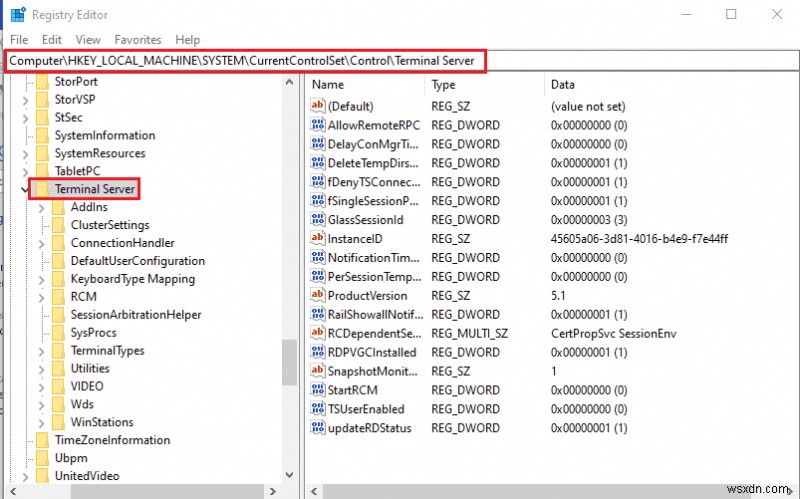
Task: Click values pane scroll-left arrow
Action: pos(314,491)
